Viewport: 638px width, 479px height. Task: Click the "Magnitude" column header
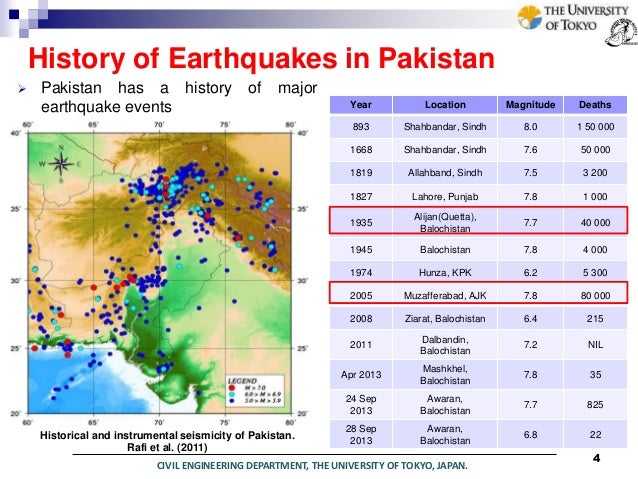[530, 105]
